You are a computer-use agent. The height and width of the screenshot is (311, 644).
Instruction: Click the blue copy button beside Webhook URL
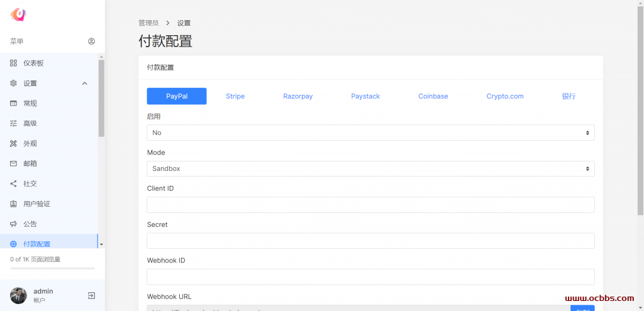582,308
